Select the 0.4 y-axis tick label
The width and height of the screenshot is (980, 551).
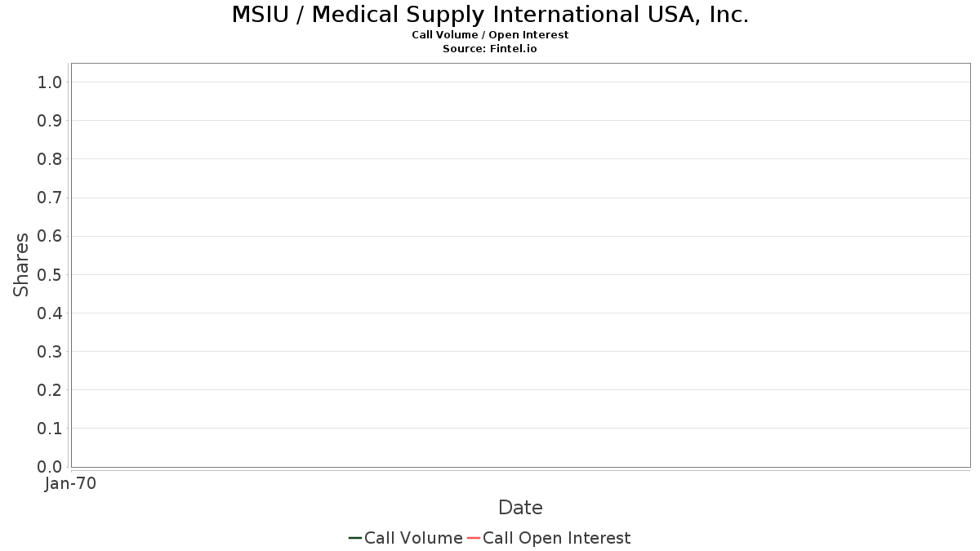(50, 313)
